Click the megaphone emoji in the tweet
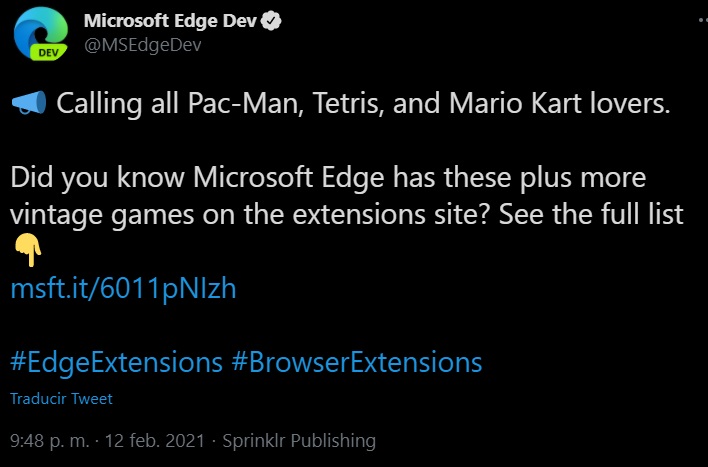 click(x=28, y=103)
